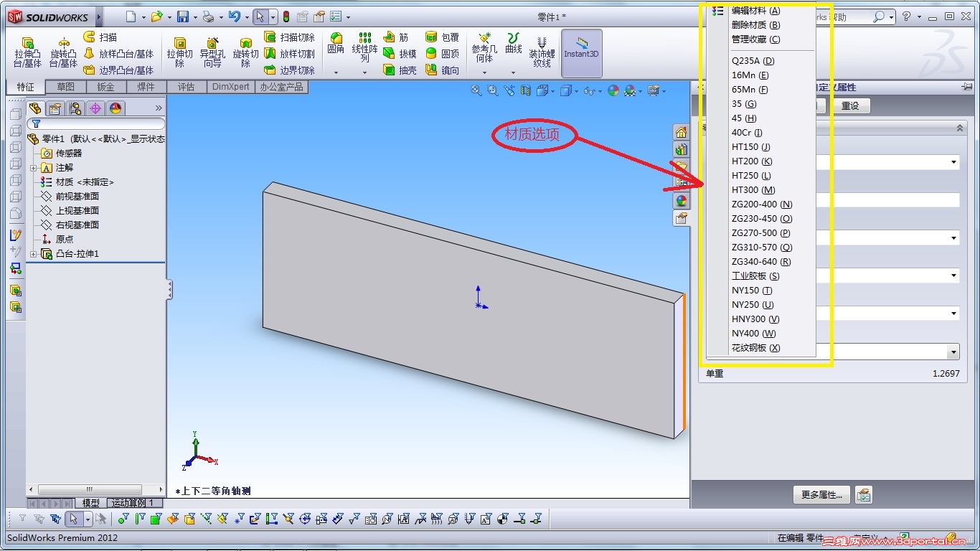Select 前视基准面 in the feature tree

pyautogui.click(x=70, y=197)
